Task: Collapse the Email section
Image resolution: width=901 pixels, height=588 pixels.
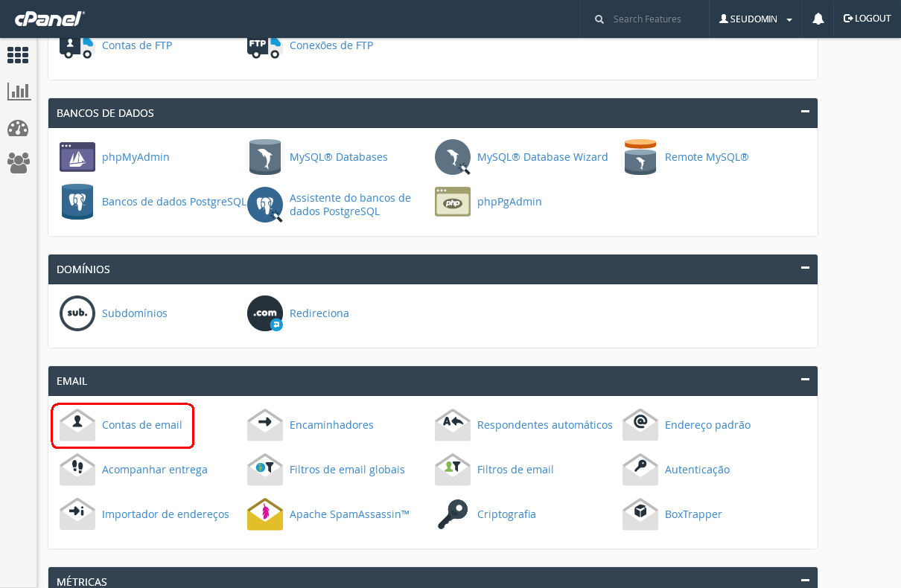Action: pyautogui.click(x=805, y=380)
